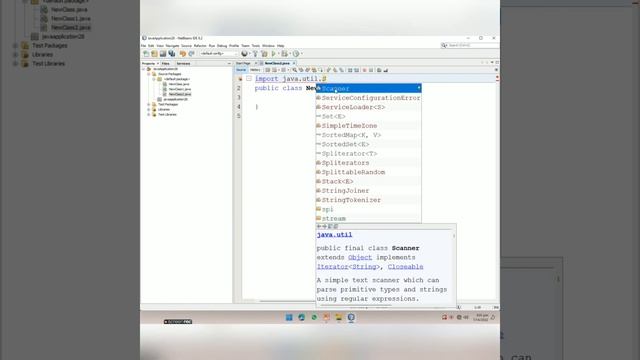The image size is (640, 360).
Task: Open the Run Project dropdown arrow
Action: coord(278,53)
